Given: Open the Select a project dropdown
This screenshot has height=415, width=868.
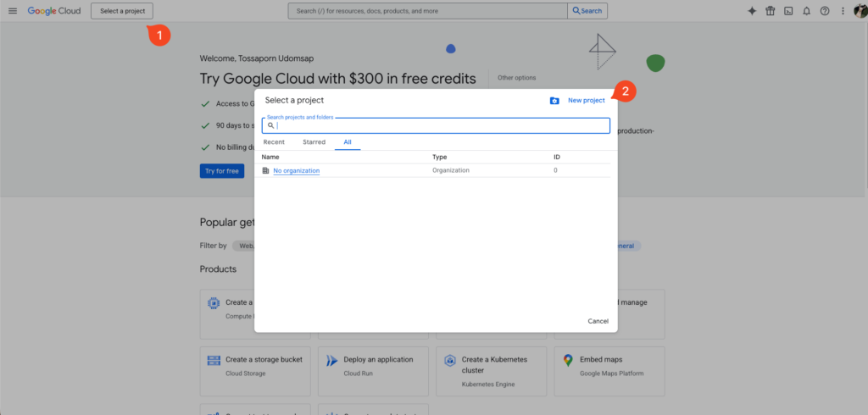Looking at the screenshot, I should [122, 11].
